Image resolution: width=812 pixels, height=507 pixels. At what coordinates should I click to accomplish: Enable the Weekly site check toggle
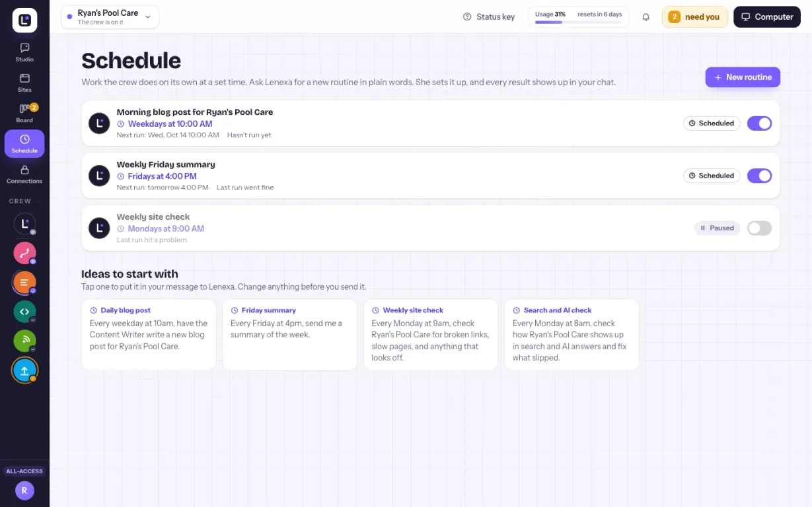pyautogui.click(x=759, y=228)
